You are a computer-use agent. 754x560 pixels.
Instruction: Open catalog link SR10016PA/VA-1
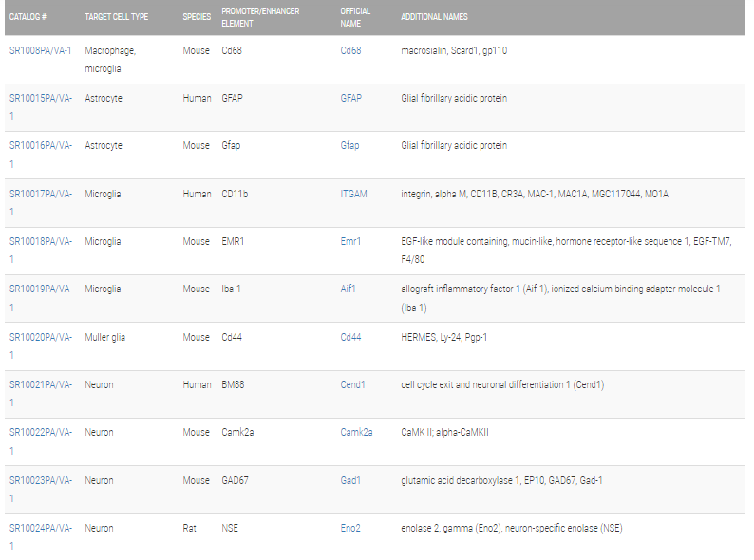point(41,155)
